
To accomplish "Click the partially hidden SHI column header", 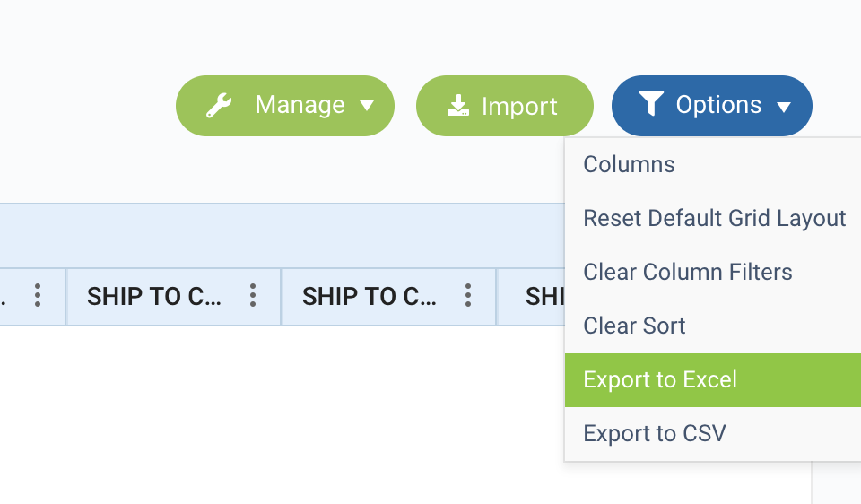I will pyautogui.click(x=544, y=297).
